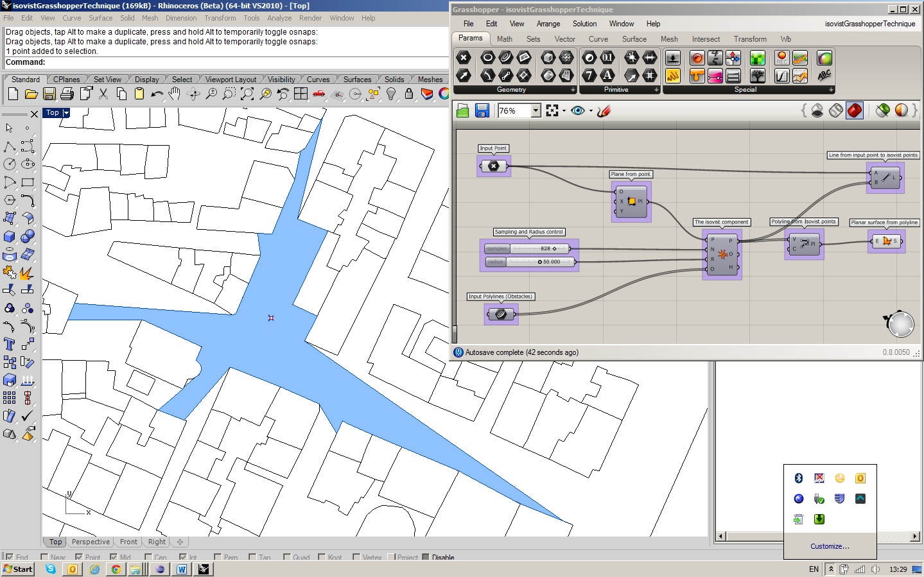Screen dimensions: 924x577
Task: Switch to the Vector tab in Grasshopper
Action: (565, 39)
